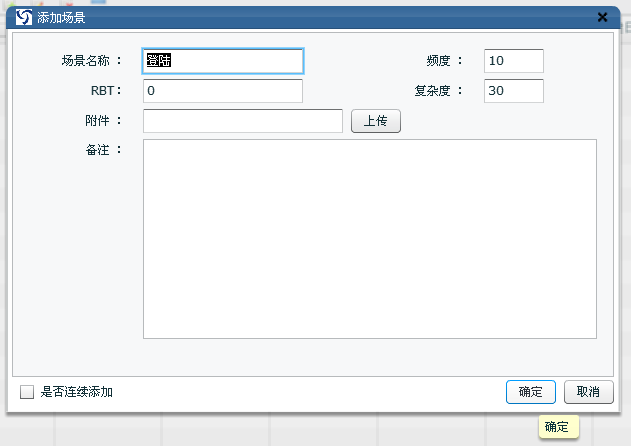Click inside the 备注 notes area
631x446 pixels.
click(x=369, y=238)
